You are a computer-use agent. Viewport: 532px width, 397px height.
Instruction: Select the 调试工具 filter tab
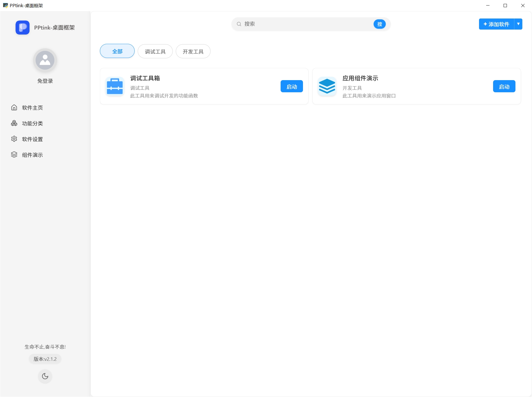pos(155,51)
